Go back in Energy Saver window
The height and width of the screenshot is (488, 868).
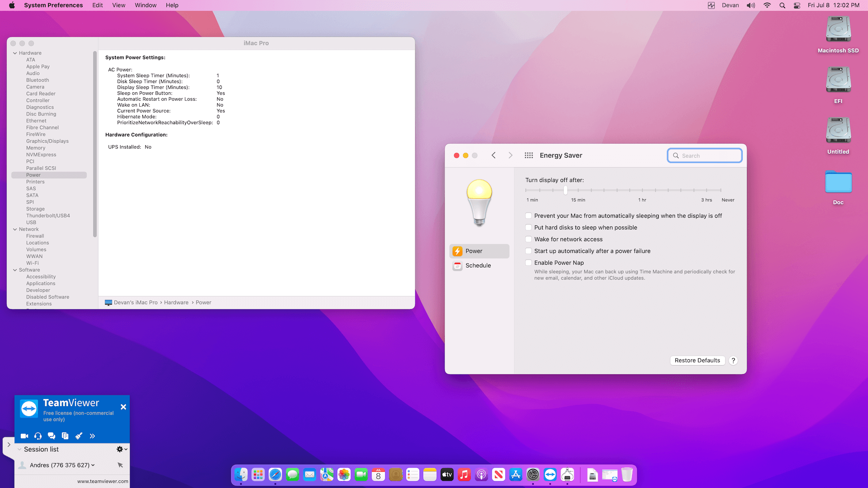click(x=494, y=155)
